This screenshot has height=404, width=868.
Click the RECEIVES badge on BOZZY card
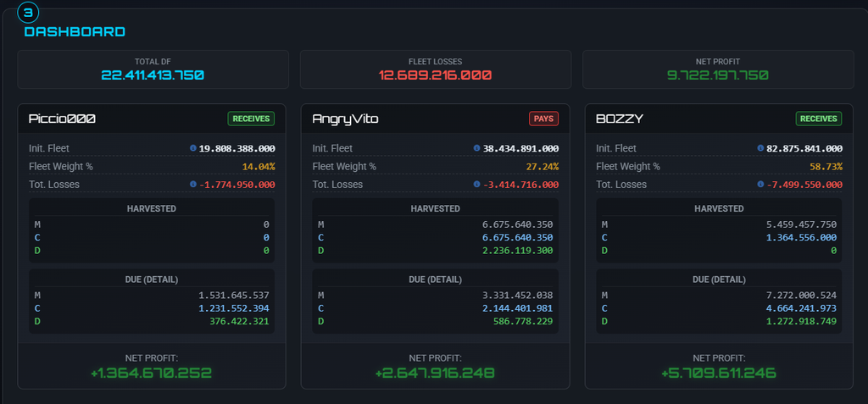click(819, 119)
